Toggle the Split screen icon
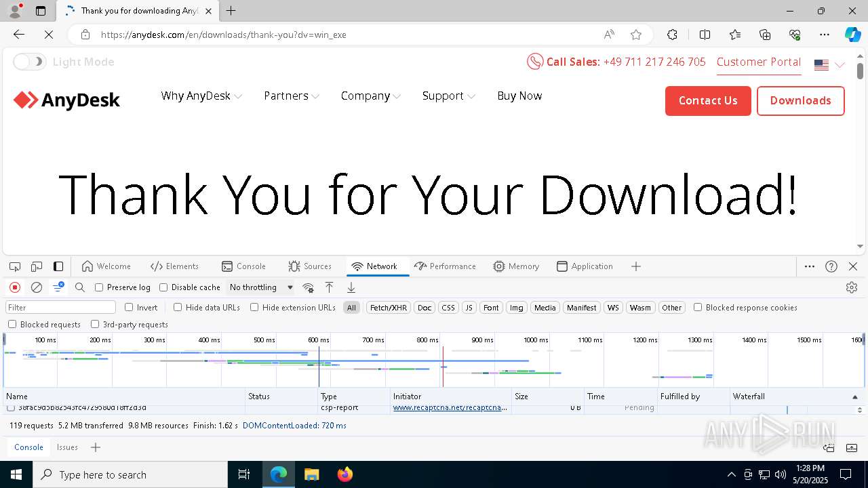868x488 pixels. pos(705,35)
